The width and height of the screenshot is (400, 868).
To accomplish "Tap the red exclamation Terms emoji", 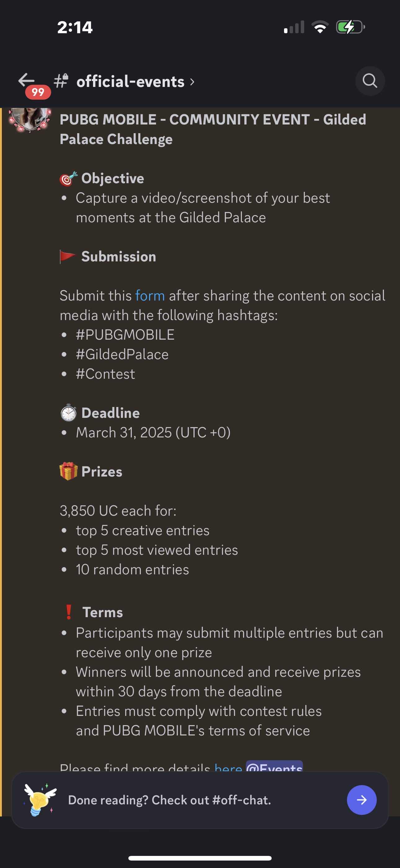I will (x=69, y=612).
